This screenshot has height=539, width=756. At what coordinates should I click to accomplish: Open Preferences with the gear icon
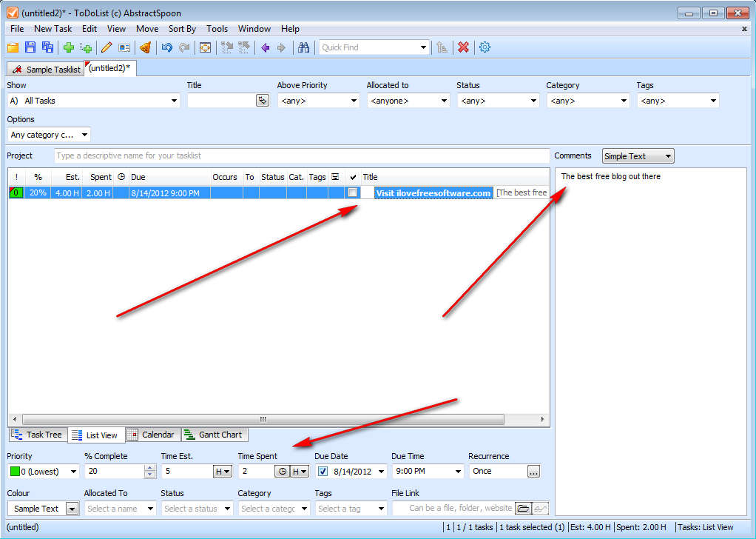[x=485, y=47]
